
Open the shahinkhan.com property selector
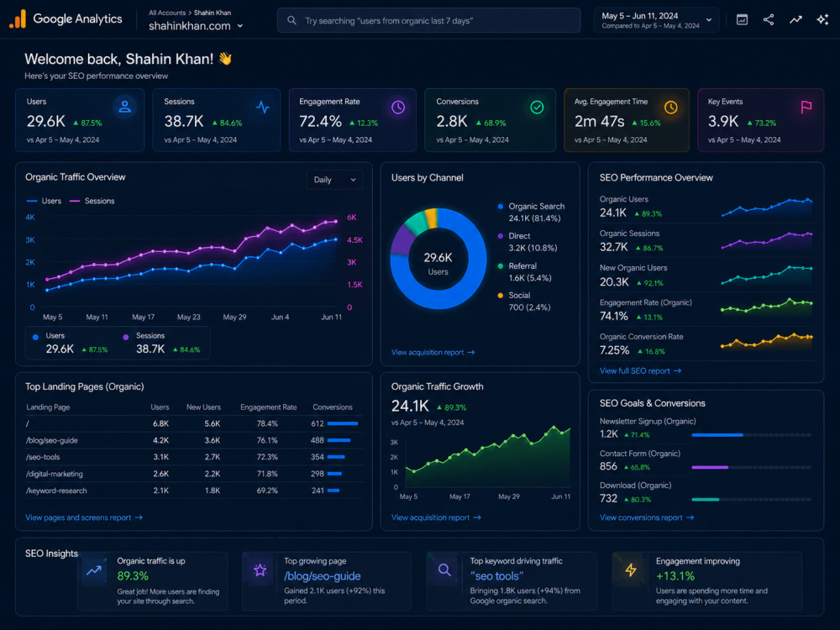196,26
